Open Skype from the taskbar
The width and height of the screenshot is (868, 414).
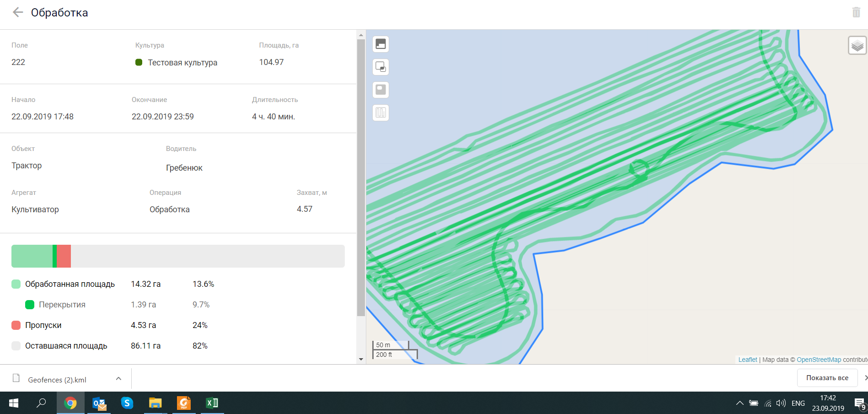pyautogui.click(x=127, y=403)
